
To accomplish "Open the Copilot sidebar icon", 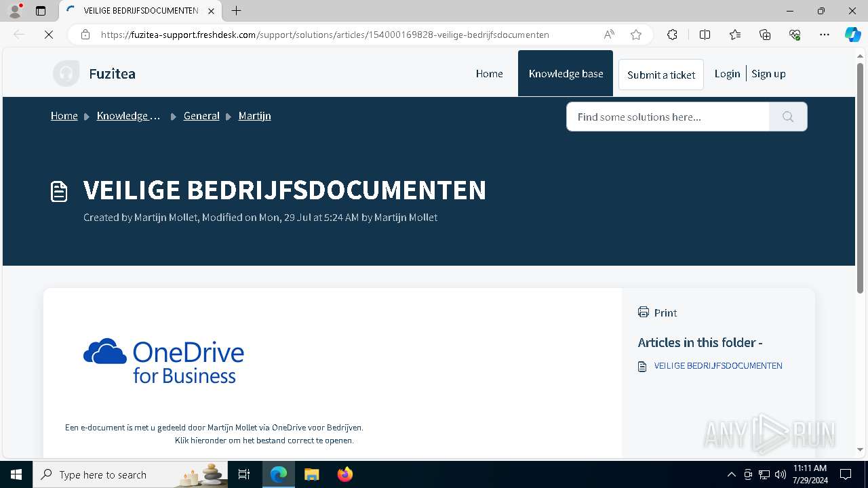I will 853,35.
